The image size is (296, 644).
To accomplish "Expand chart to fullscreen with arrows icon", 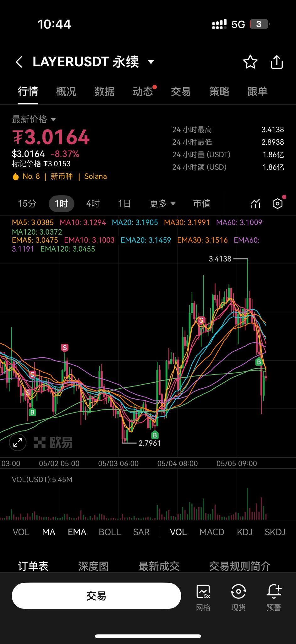I will [x=18, y=442].
